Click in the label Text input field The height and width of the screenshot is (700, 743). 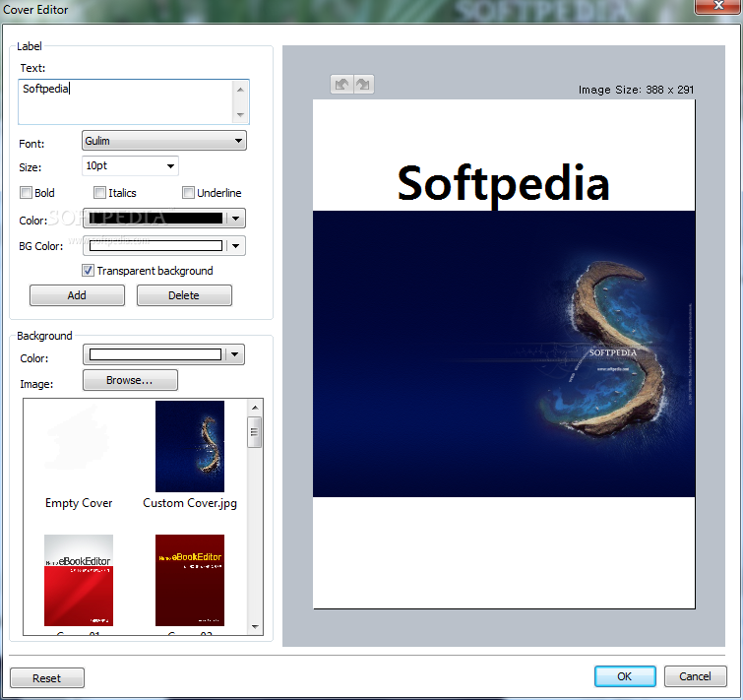pyautogui.click(x=125, y=101)
